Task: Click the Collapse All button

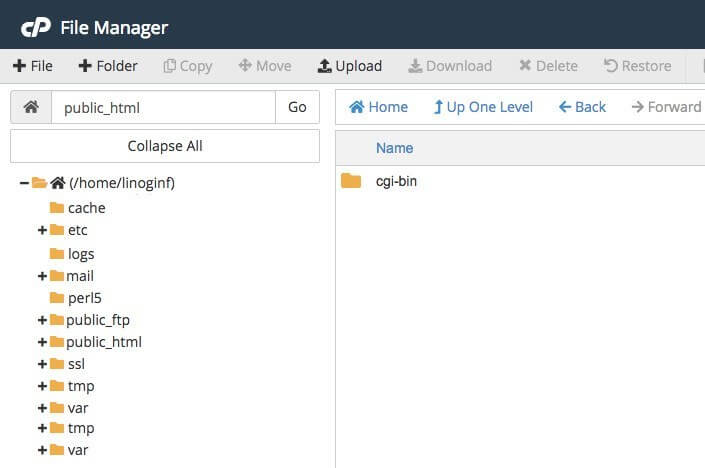Action: tap(165, 146)
